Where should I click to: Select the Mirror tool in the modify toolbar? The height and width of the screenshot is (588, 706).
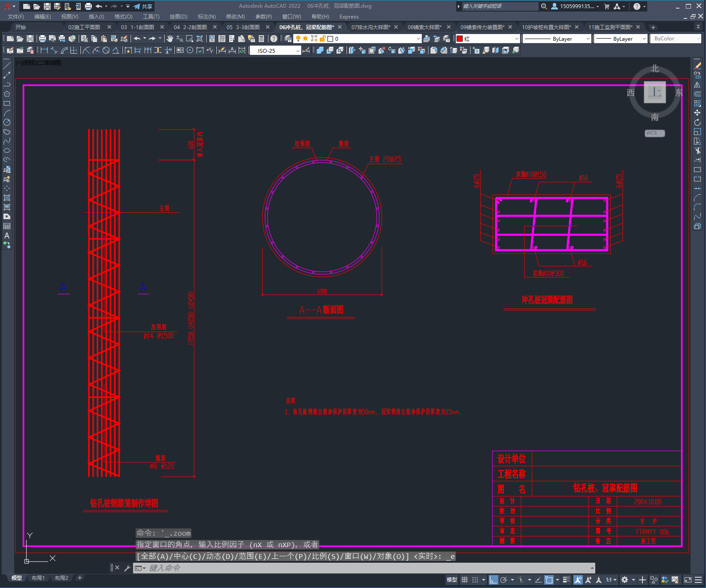pos(697,84)
